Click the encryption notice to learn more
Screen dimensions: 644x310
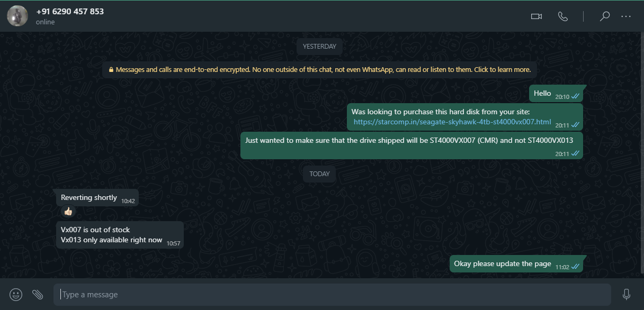pos(319,69)
